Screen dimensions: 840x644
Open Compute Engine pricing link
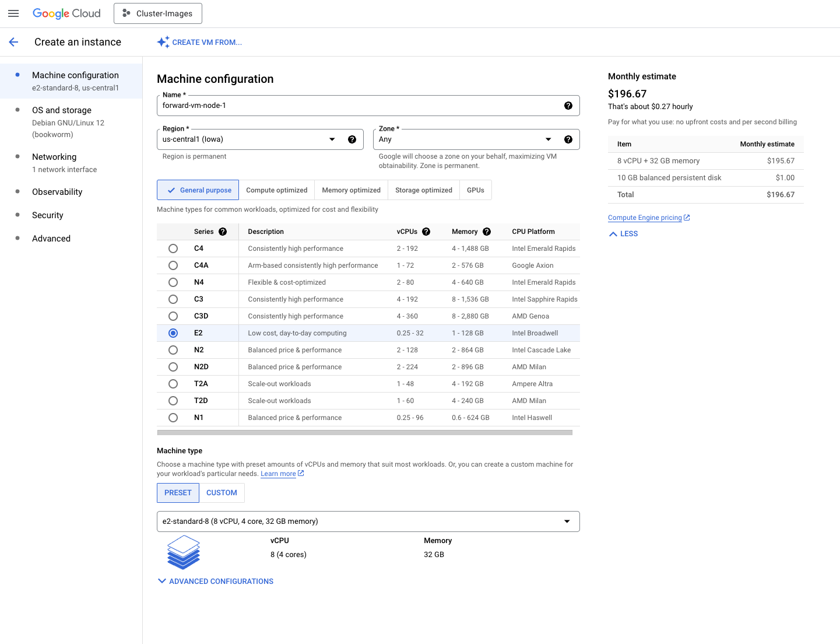(645, 218)
